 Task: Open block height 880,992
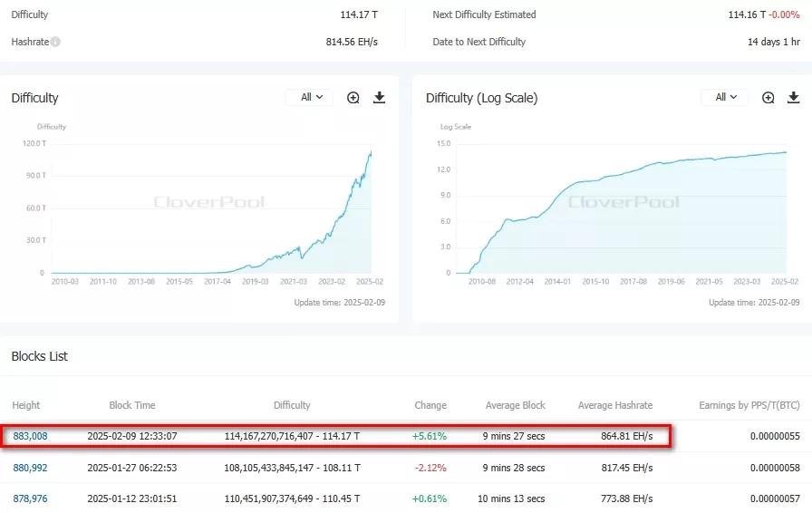pyautogui.click(x=30, y=468)
